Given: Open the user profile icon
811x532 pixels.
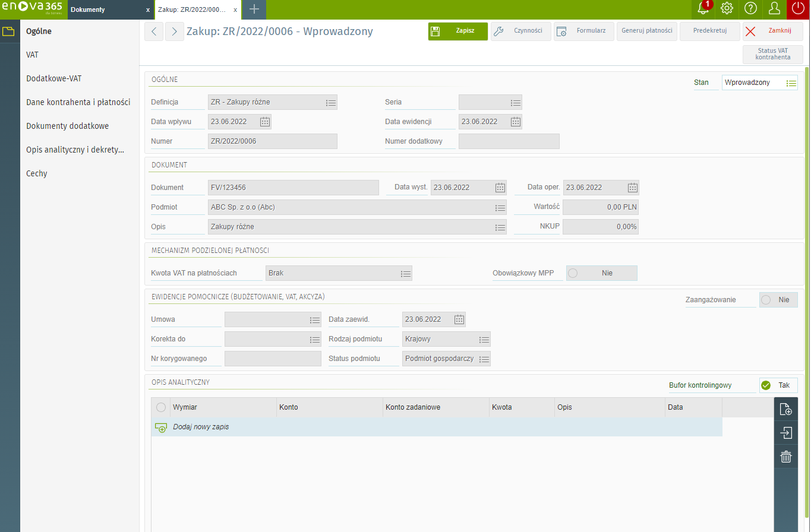Looking at the screenshot, I should click(774, 8).
